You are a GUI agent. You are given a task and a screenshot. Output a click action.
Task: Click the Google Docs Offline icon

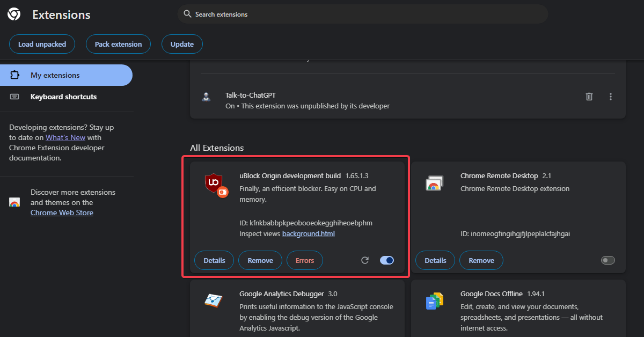[434, 301]
